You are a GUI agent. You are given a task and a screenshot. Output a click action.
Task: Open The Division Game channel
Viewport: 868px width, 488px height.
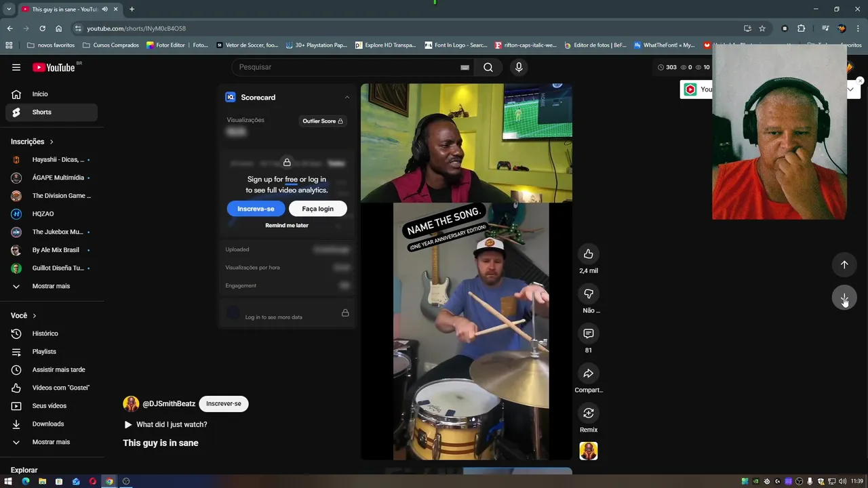pos(52,196)
